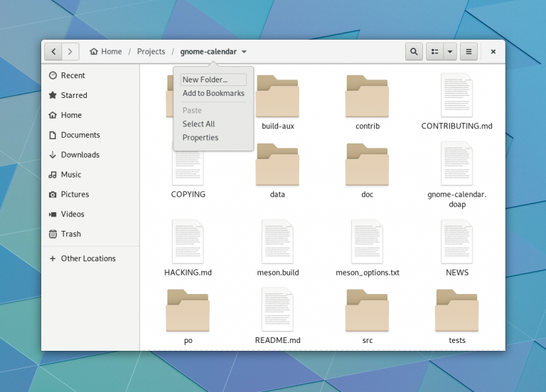Click the gnome-calendar path dropdown arrow
The image size is (546, 392).
[244, 52]
